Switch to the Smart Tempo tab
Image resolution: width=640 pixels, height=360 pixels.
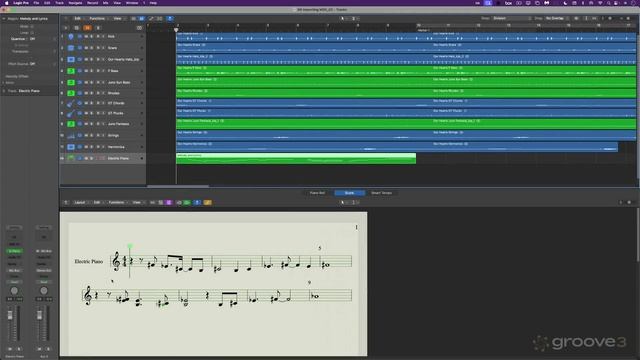pos(381,193)
